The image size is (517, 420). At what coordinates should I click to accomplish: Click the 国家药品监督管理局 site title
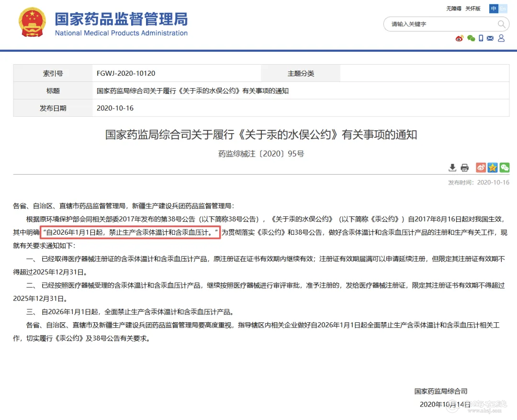click(x=121, y=20)
